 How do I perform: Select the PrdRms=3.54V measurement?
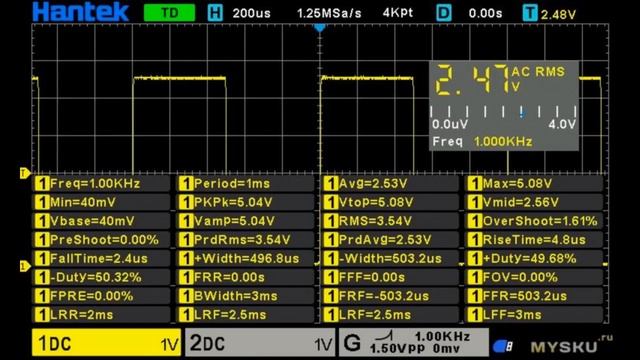[246, 240]
